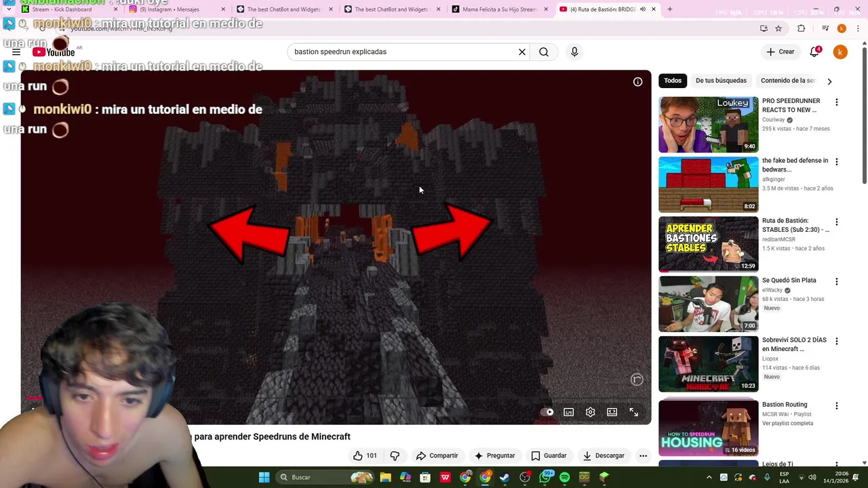The image size is (868, 488).
Task: Switch to Instagram Mensajes tab
Action: pos(178,9)
